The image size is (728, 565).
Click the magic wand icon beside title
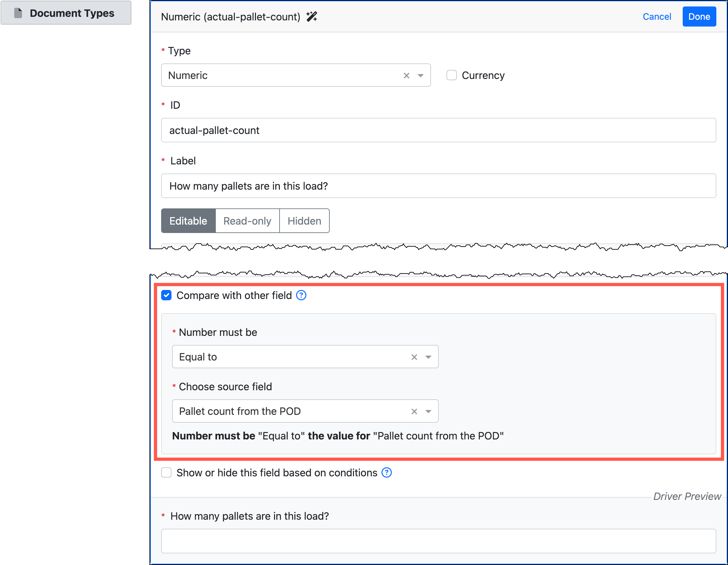(312, 17)
